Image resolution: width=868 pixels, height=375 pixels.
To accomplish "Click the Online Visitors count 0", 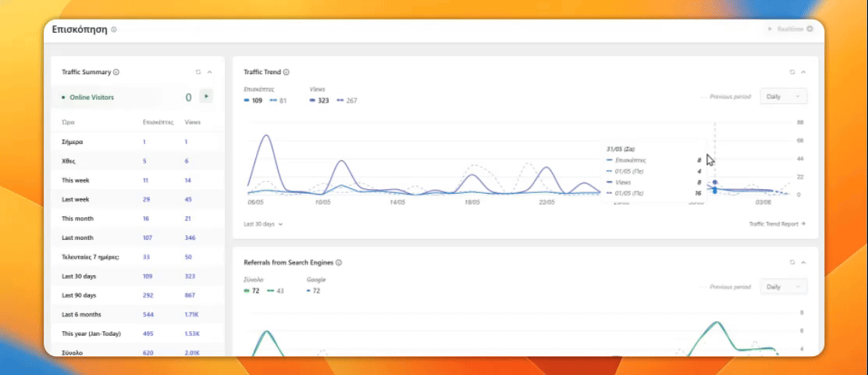I will pos(188,98).
